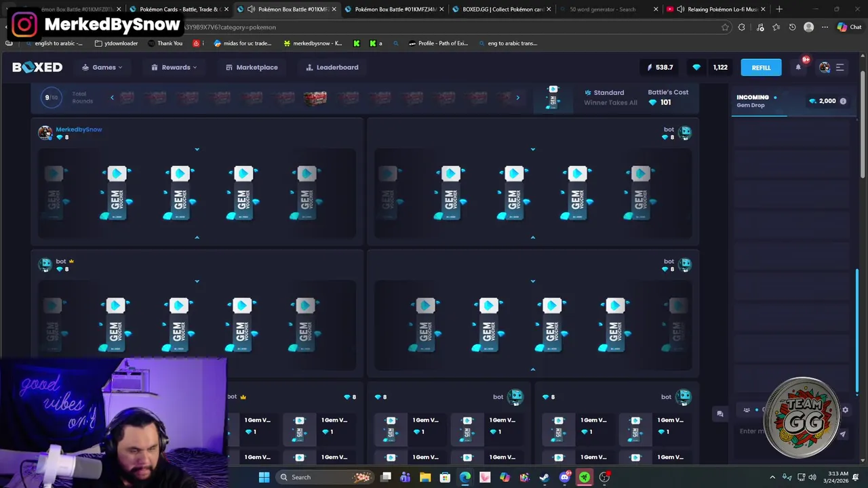Open ytdownloader bookmark

click(117, 43)
